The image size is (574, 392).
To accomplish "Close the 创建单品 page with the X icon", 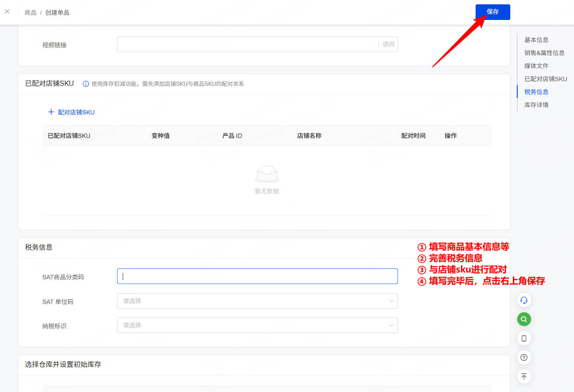I will click(x=7, y=11).
